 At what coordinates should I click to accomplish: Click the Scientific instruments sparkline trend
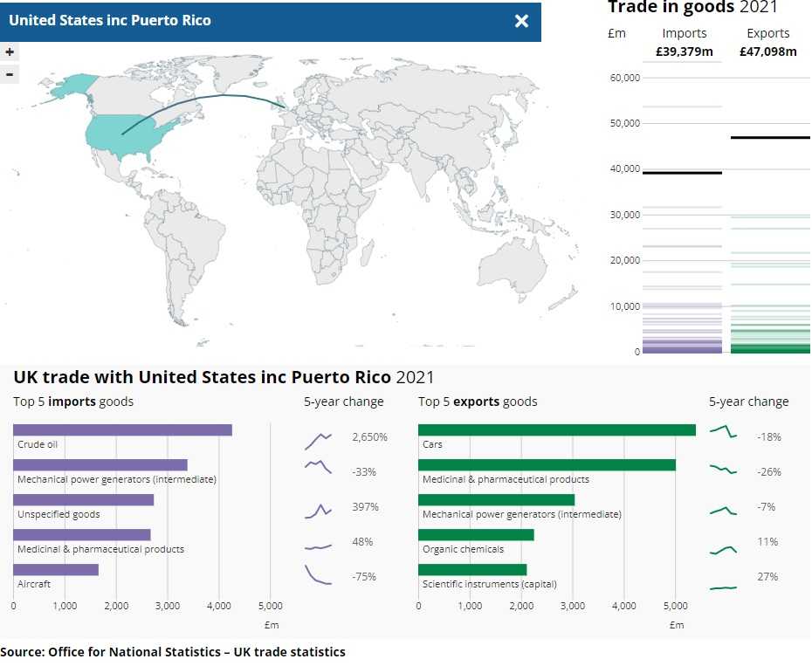[723, 588]
